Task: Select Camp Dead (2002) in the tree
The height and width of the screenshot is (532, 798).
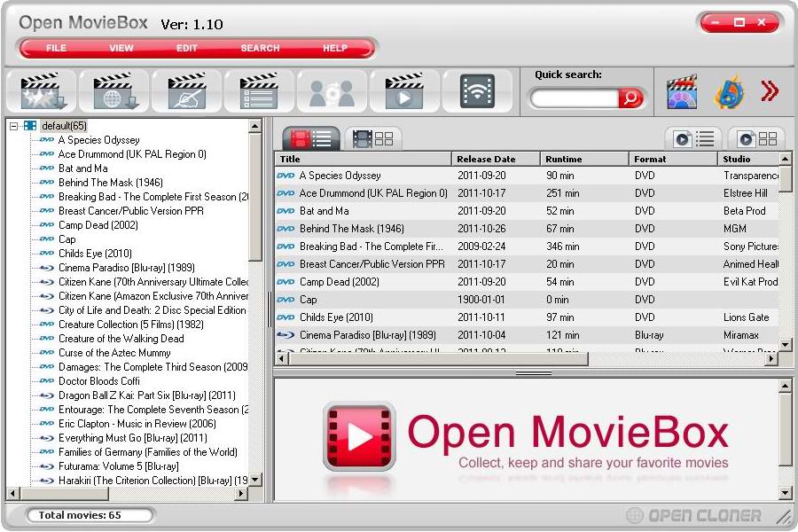Action: click(98, 225)
